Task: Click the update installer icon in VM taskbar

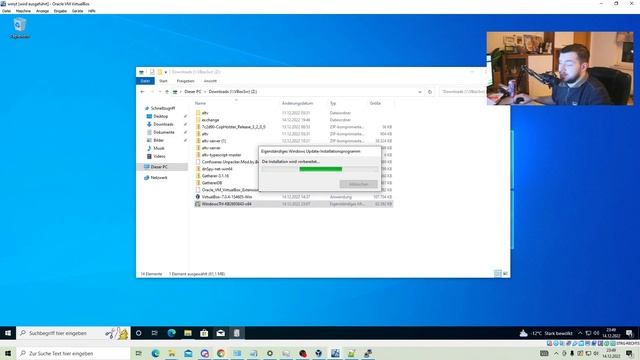Action: click(x=237, y=333)
